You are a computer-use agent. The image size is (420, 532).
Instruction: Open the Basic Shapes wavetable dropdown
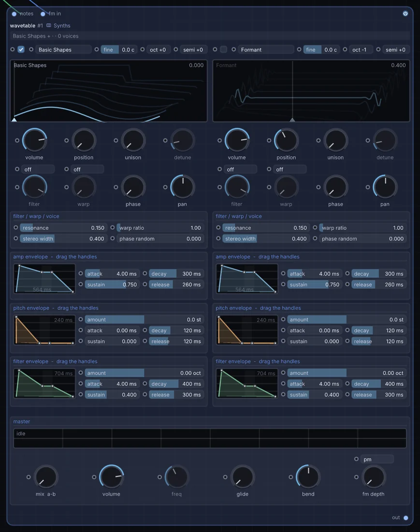(63, 49)
